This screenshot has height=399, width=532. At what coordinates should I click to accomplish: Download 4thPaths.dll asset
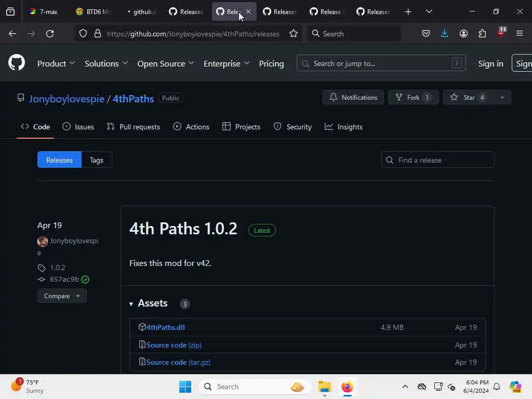coord(166,327)
